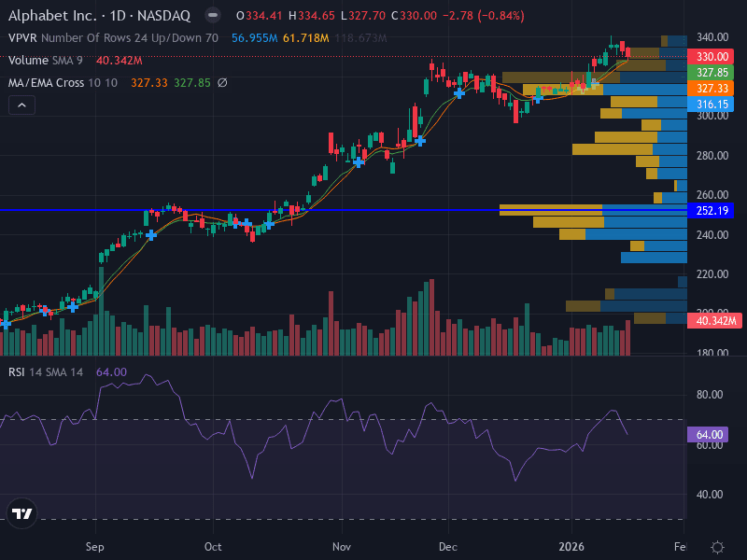Click the 280.00 price scale label
The image size is (747, 560).
[x=712, y=156]
